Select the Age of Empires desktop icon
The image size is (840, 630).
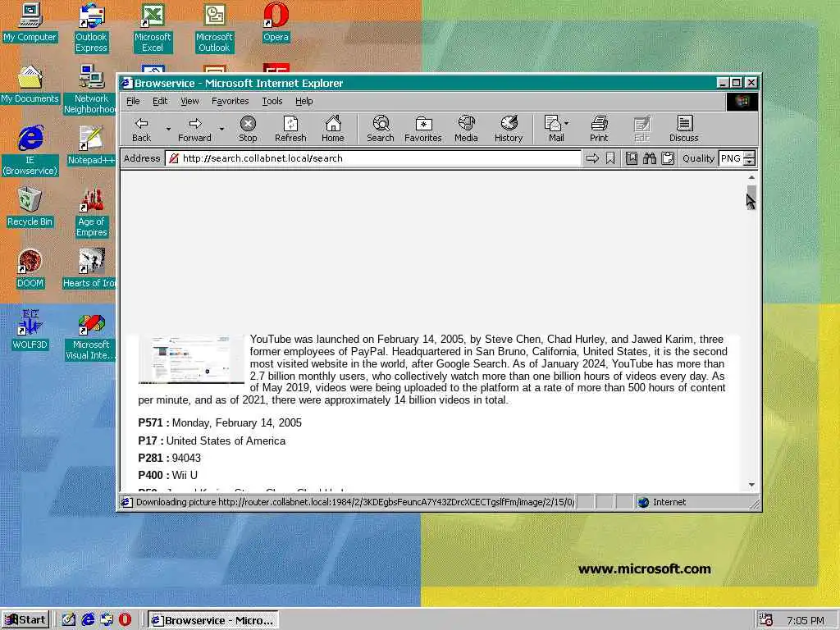[91, 212]
